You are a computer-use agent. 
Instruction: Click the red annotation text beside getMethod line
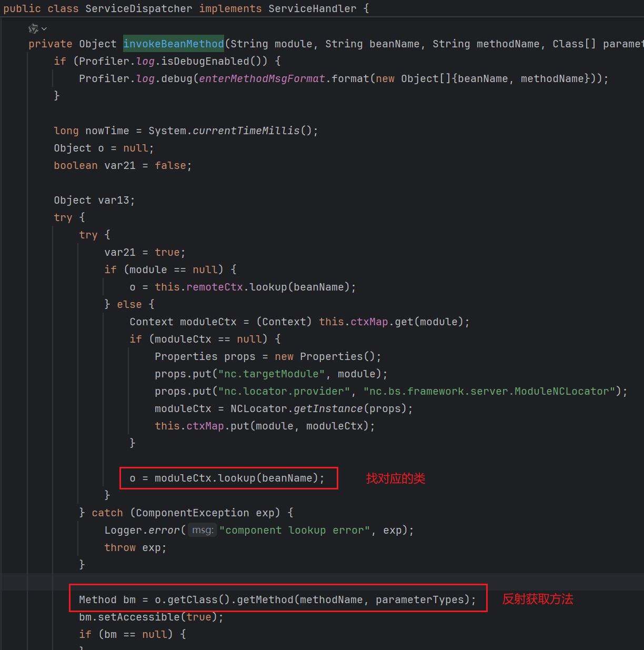[x=537, y=599]
